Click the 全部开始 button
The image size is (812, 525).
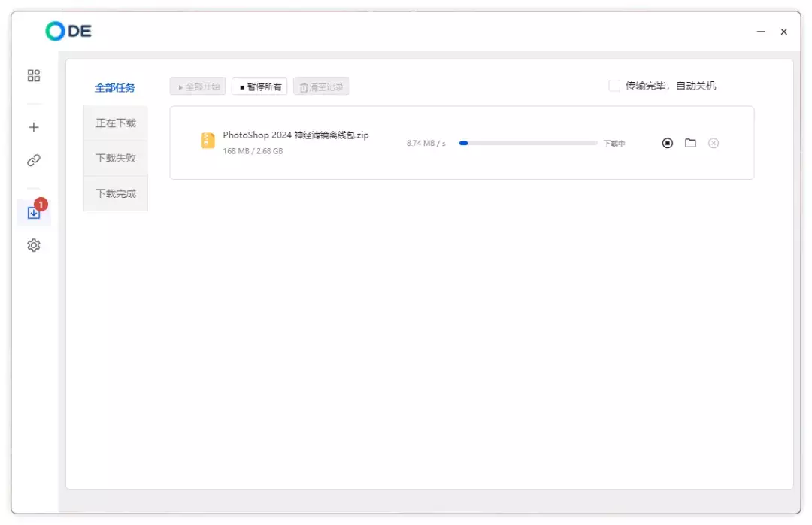click(198, 86)
